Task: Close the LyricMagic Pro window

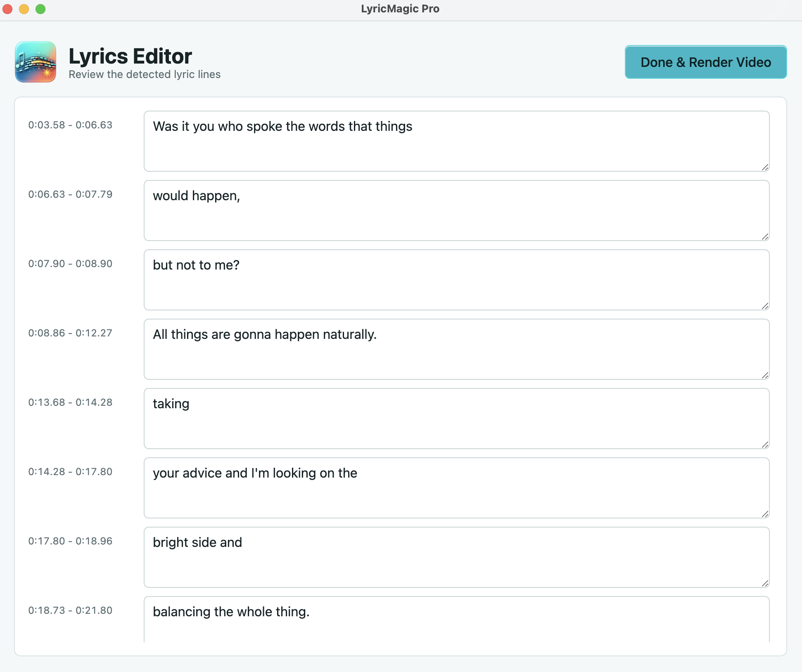Action: pyautogui.click(x=7, y=9)
